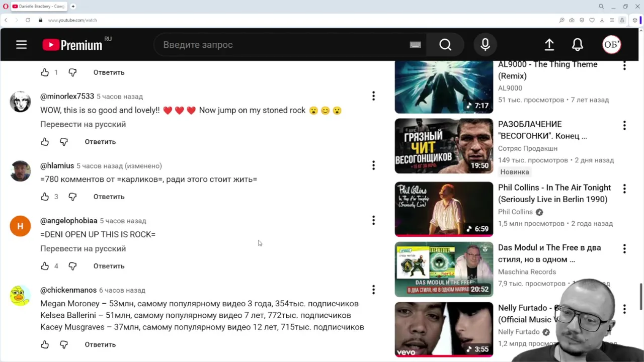Viewport: 644px width, 362px height.
Task: Open the YouTube hamburger guide menu
Action: point(21,45)
